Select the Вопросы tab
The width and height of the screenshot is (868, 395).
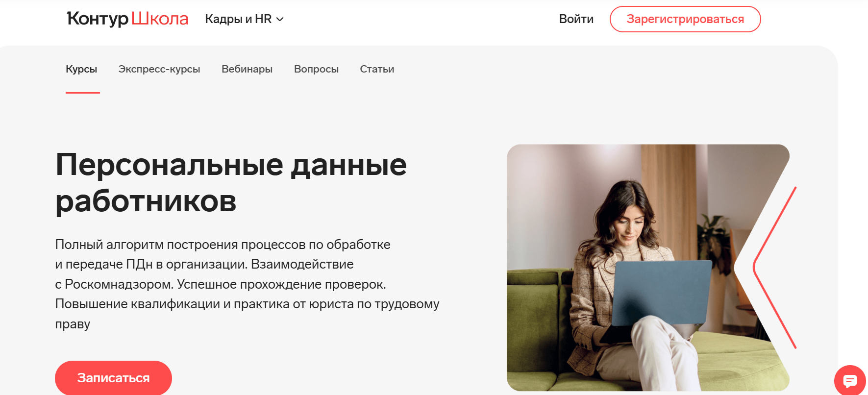coord(316,69)
